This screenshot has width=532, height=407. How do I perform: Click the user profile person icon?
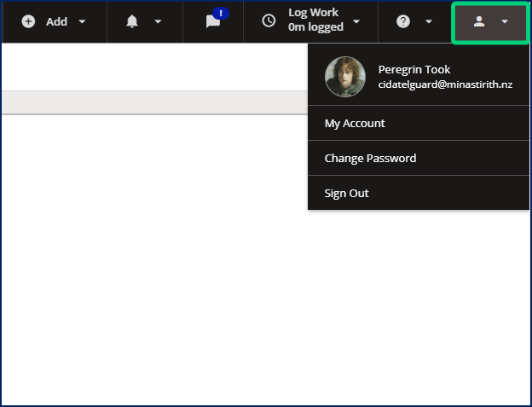coord(479,21)
